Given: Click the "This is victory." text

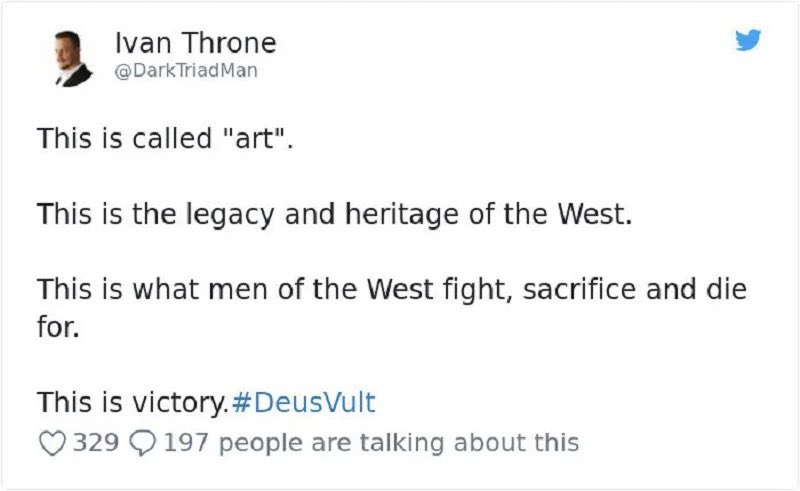Looking at the screenshot, I should (133, 403).
